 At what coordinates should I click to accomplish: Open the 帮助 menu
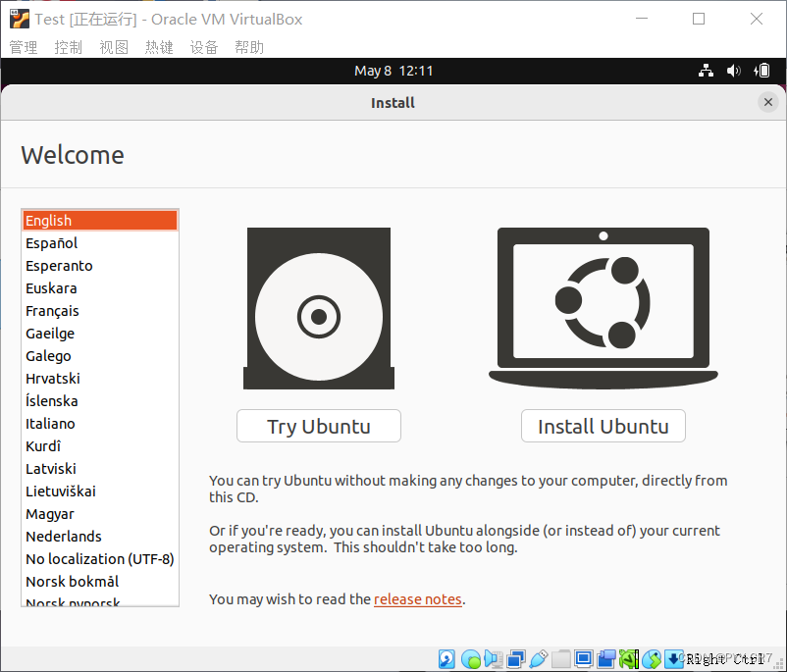pyautogui.click(x=249, y=47)
